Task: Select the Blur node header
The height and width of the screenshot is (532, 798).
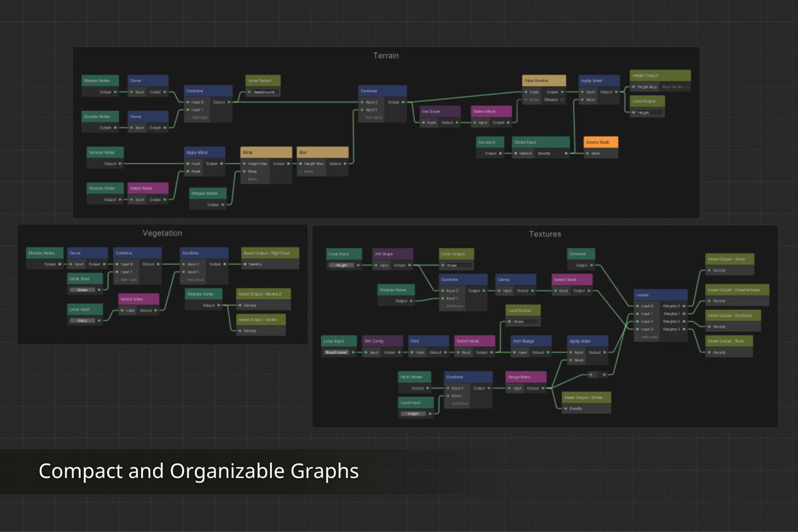Action: click(x=322, y=152)
